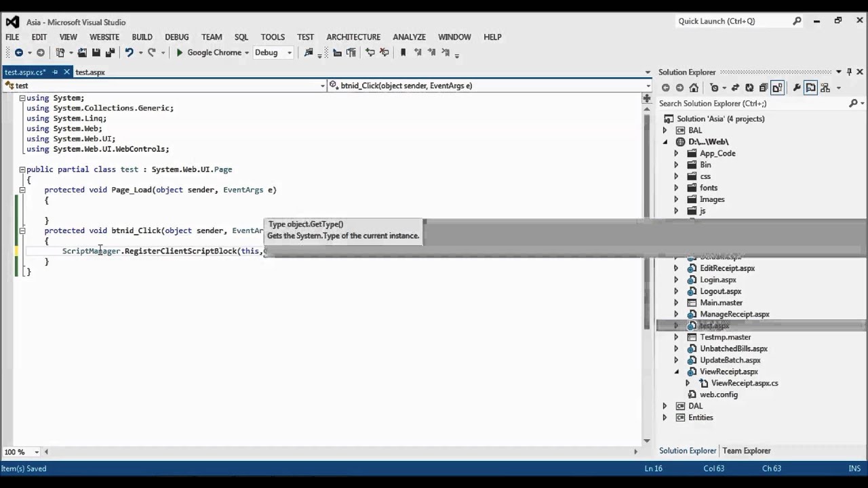The height and width of the screenshot is (488, 868).
Task: Click the Navigate Backward toolbar icon
Action: [x=18, y=53]
